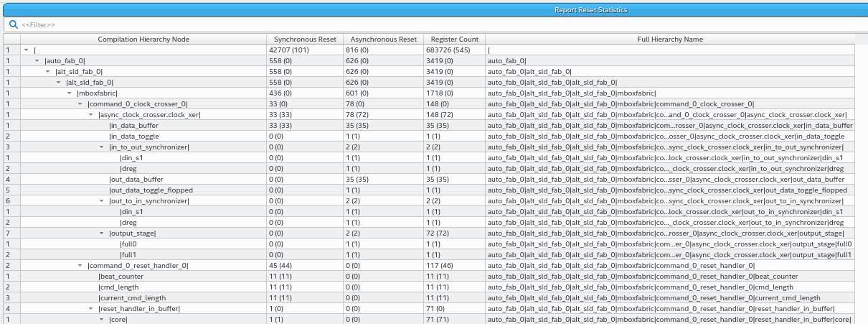The image size is (868, 324).
Task: Collapse the |auto_fab_0| tree node
Action: [x=37, y=61]
